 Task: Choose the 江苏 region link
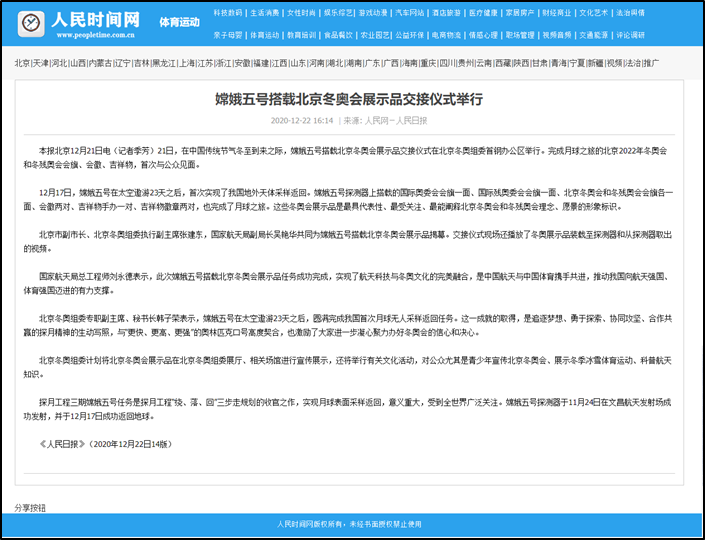(205, 63)
